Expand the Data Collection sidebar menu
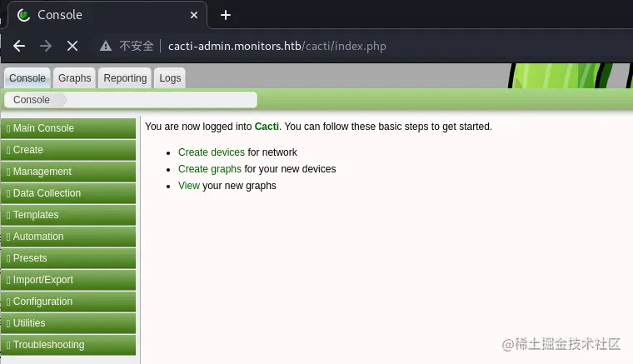The image size is (633, 364). 68,193
